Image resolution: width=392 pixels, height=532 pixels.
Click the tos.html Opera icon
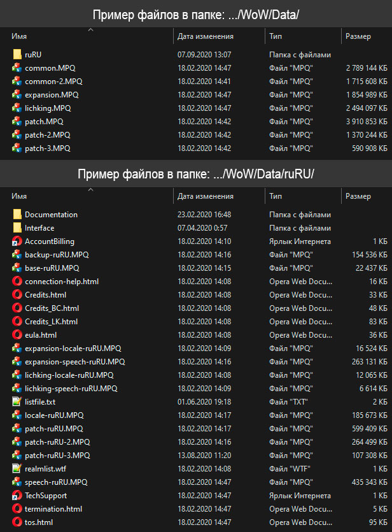pyautogui.click(x=17, y=522)
